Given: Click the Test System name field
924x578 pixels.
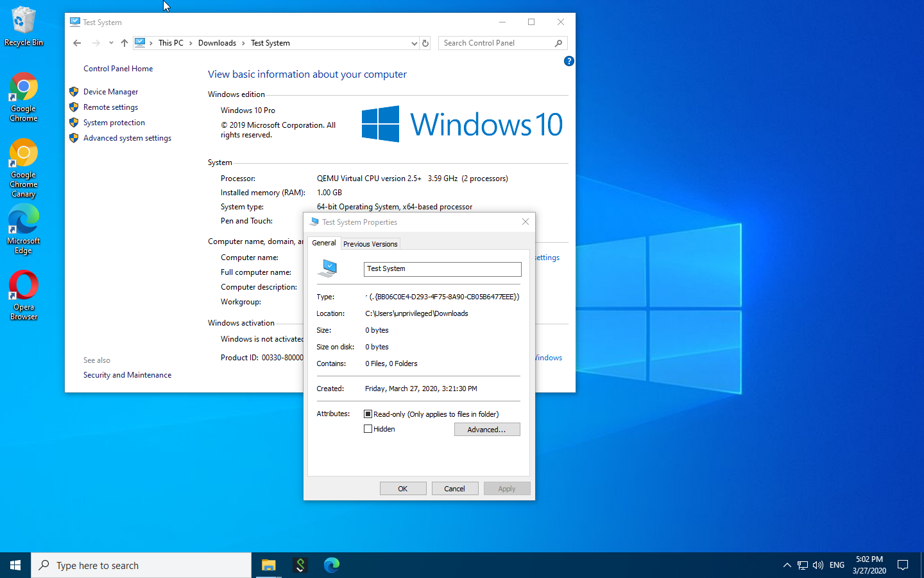Looking at the screenshot, I should tap(442, 269).
